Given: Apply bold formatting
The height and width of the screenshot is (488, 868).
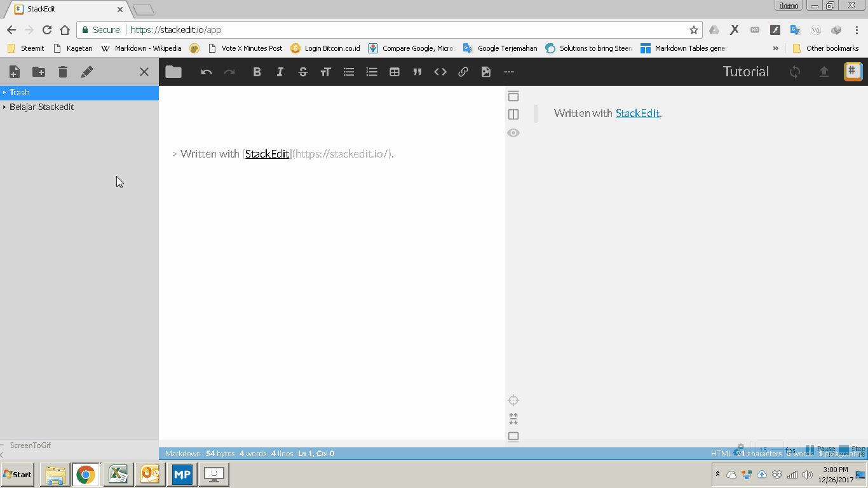Looking at the screenshot, I should (x=257, y=72).
